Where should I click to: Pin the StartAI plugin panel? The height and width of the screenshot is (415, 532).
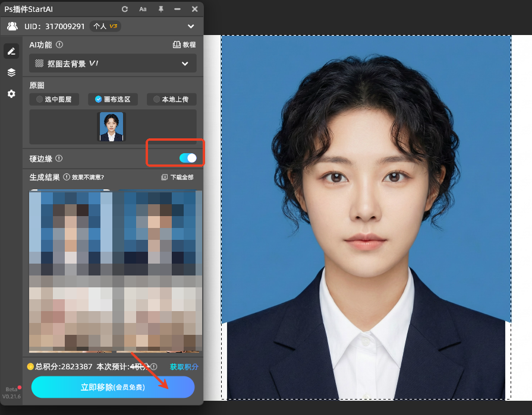(x=160, y=9)
